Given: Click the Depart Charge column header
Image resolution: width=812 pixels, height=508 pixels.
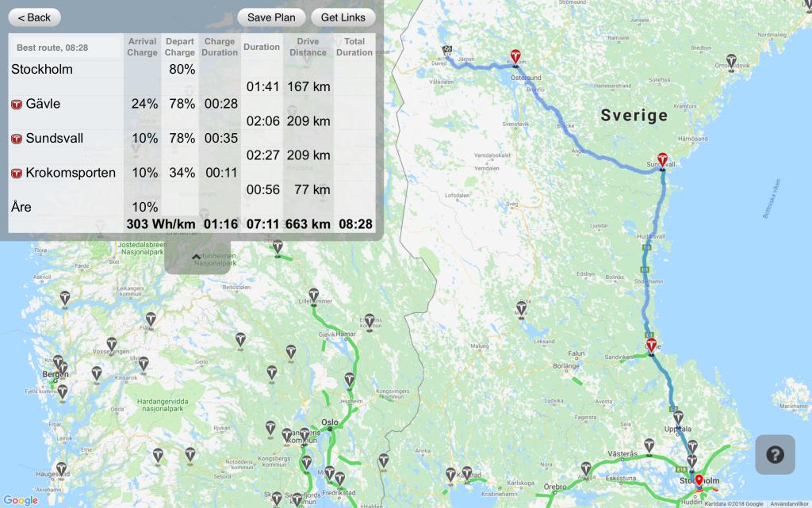Looking at the screenshot, I should click(x=180, y=47).
